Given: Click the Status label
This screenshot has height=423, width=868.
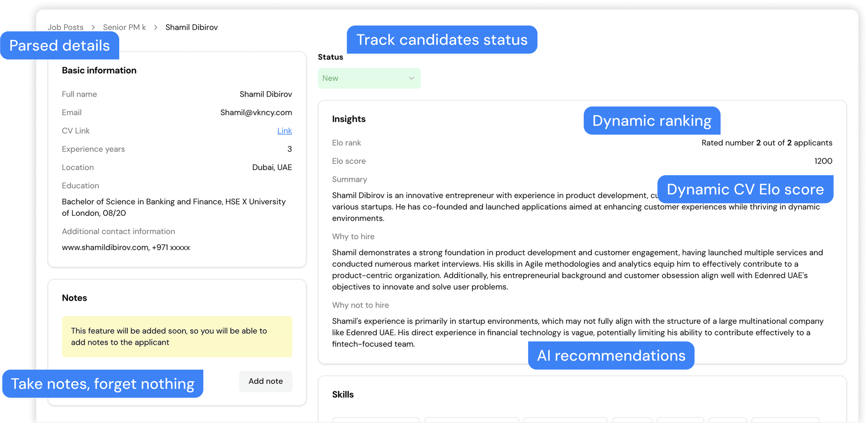Looking at the screenshot, I should coord(330,57).
